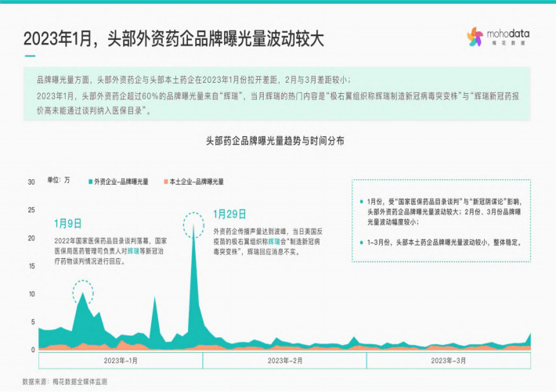Click the y-axis value 10
This screenshot has width=556, height=392.
[x=31, y=294]
